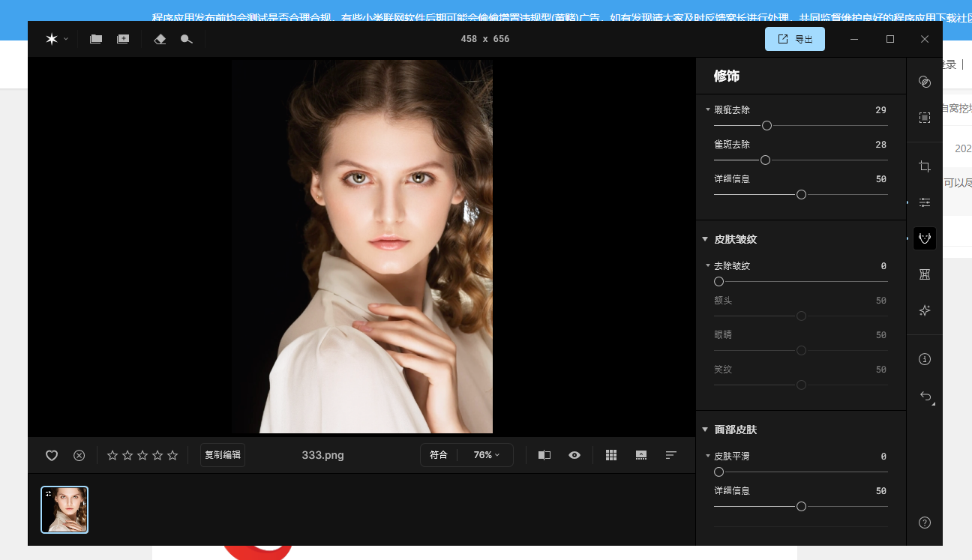
Task: Click the undo history arrow icon
Action: pos(925,396)
